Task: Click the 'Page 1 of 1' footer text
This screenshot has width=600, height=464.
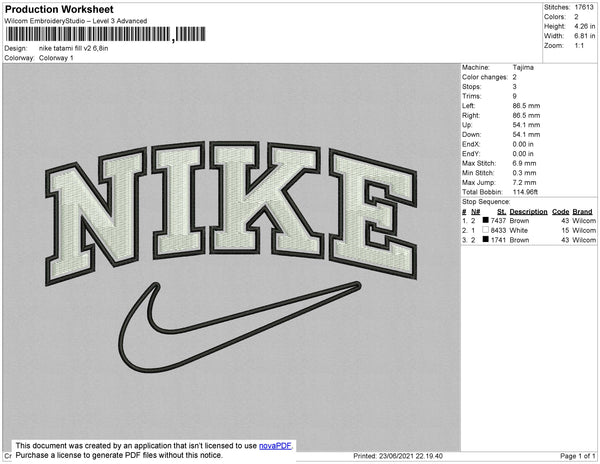Action: [x=578, y=456]
